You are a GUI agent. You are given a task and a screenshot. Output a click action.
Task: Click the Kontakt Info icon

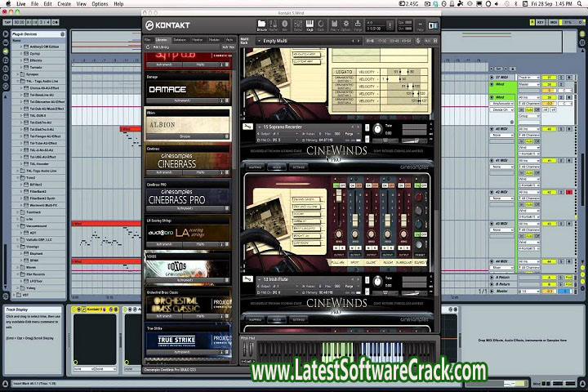click(284, 25)
